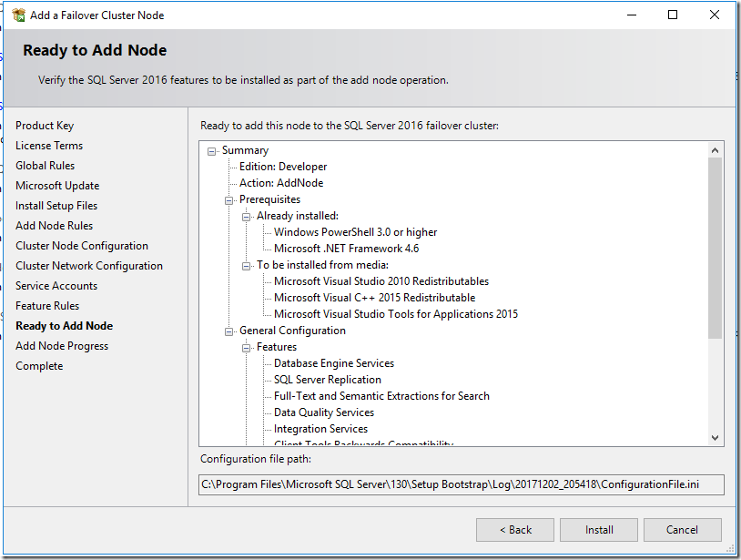
Task: Cancel the add node wizard
Action: coord(683,530)
